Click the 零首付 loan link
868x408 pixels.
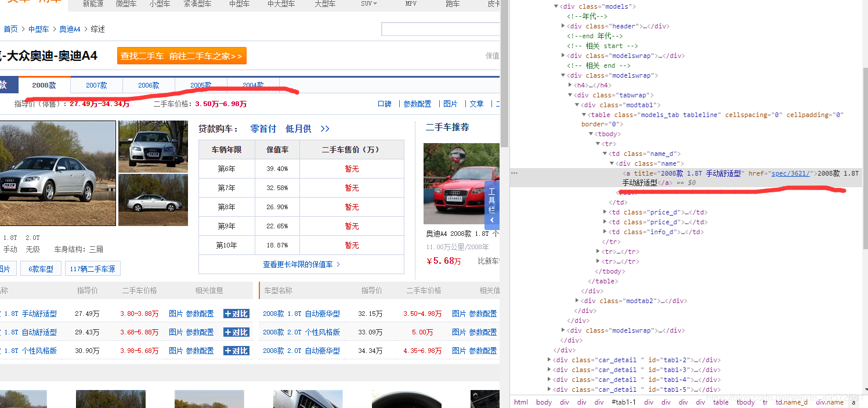(263, 129)
